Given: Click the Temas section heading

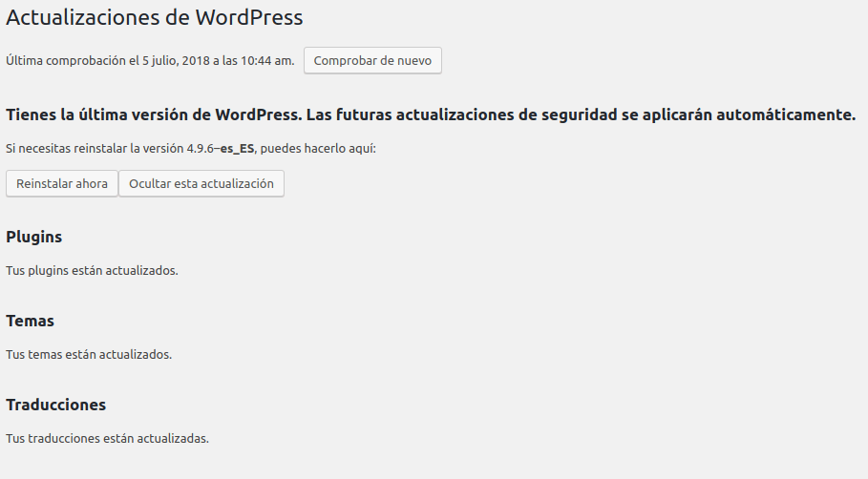Looking at the screenshot, I should tap(30, 321).
